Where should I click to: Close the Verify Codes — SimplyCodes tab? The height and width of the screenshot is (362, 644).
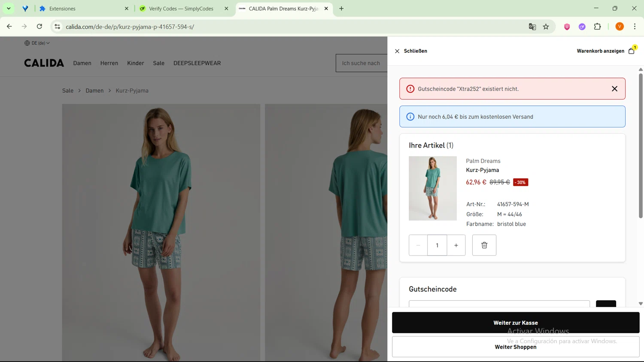pos(226,9)
